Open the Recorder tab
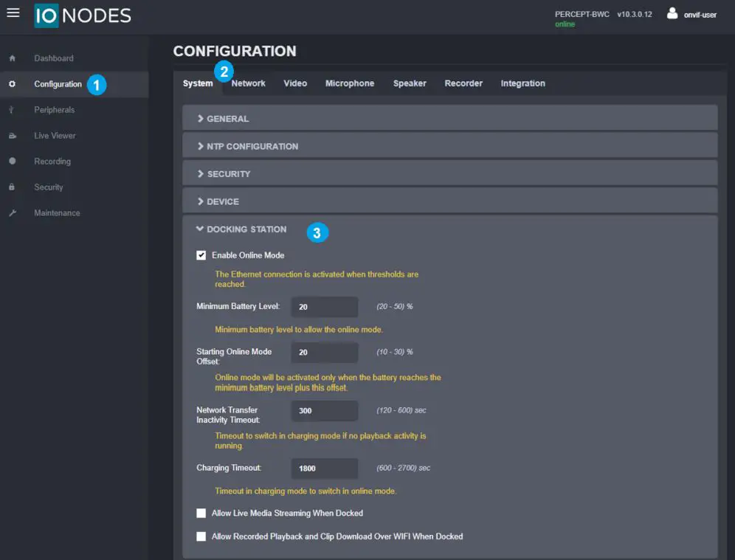This screenshot has width=735, height=560. [x=463, y=83]
